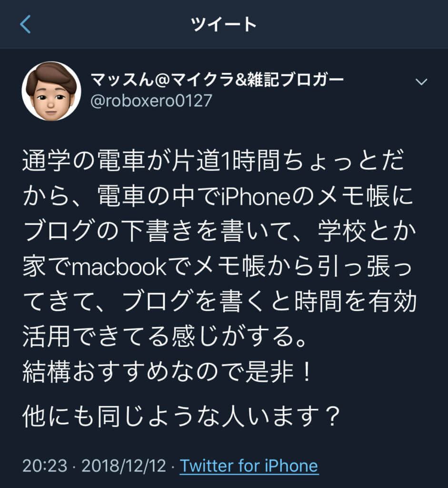Select the word macbook in the tweet text
This screenshot has width=448, height=488.
(x=119, y=267)
